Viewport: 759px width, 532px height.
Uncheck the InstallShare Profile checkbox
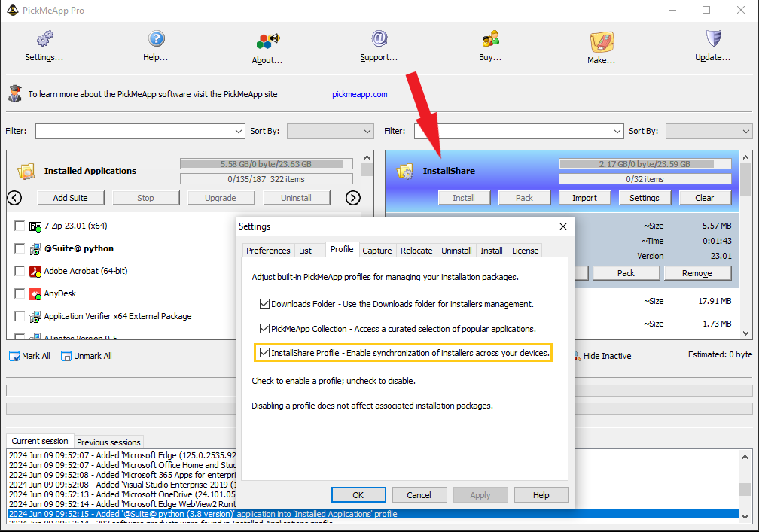(x=264, y=353)
